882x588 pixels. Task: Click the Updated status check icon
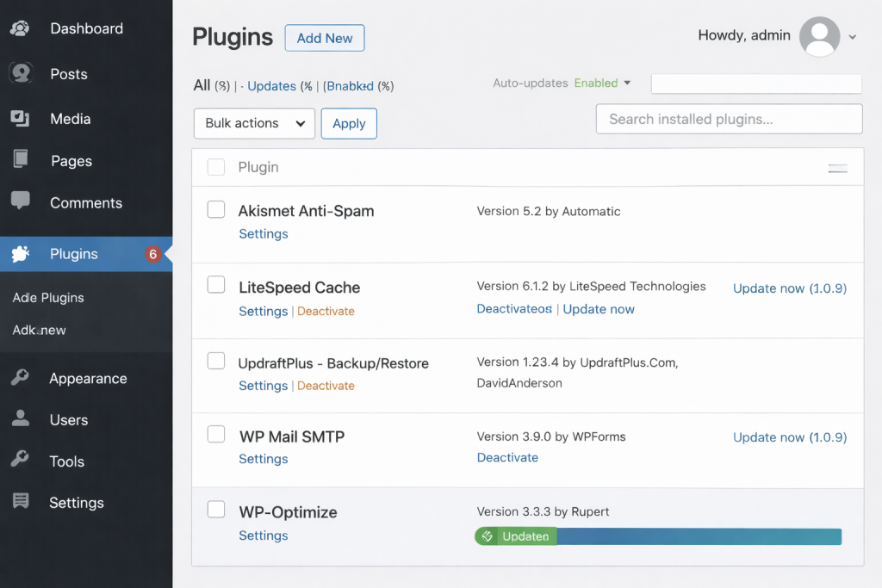click(x=488, y=536)
